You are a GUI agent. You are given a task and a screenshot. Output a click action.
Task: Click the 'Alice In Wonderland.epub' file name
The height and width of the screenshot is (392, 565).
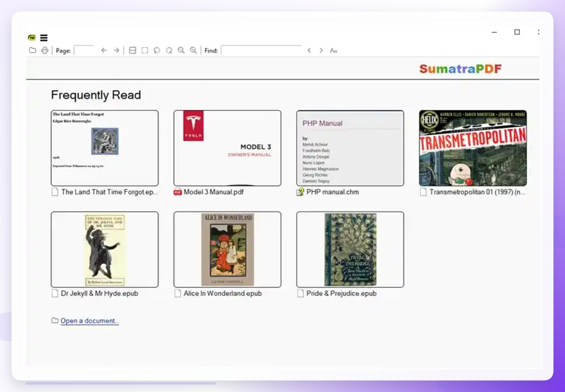tap(223, 293)
